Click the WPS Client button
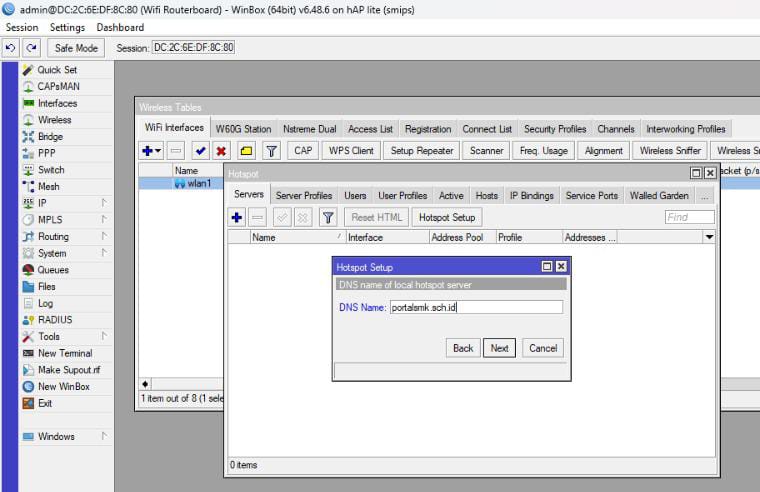Viewport: 760px width, 492px height. coord(351,151)
